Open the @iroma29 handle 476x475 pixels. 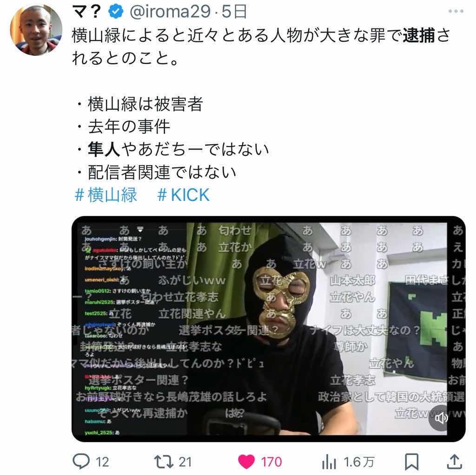[170, 12]
